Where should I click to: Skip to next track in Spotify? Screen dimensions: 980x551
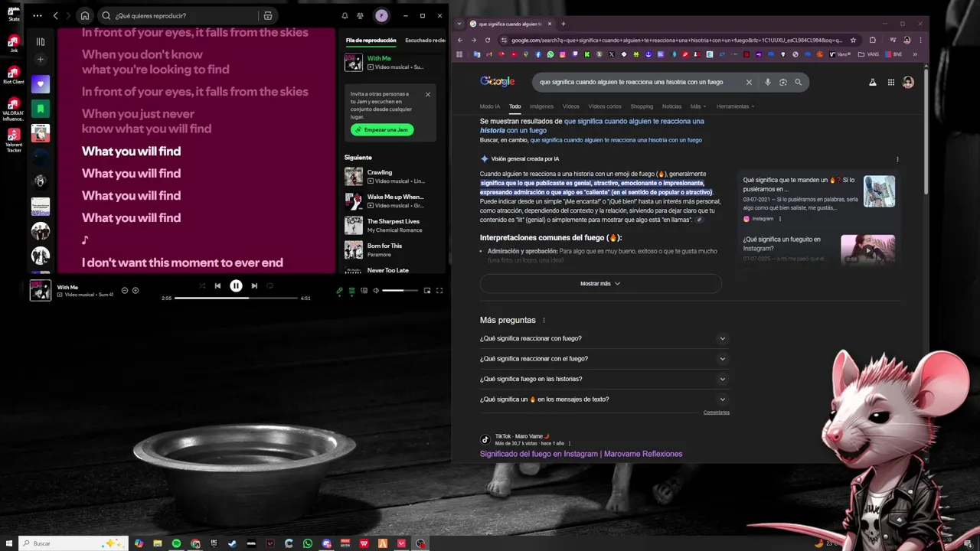tap(254, 285)
